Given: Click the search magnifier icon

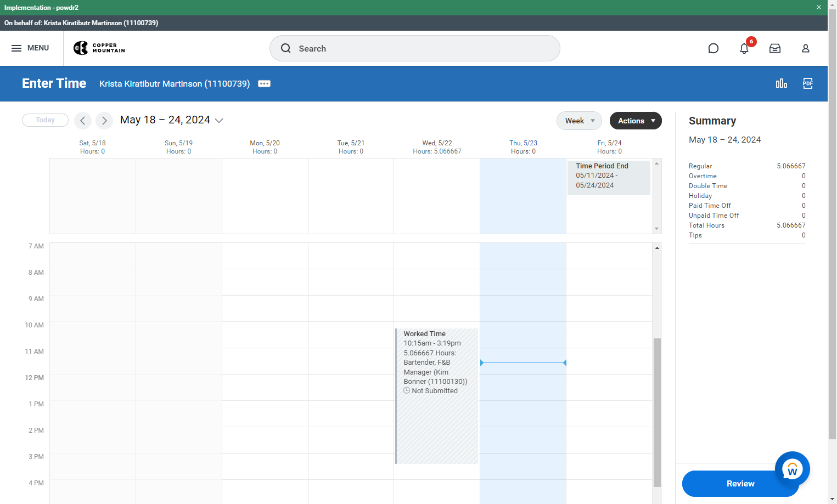Looking at the screenshot, I should click(285, 48).
